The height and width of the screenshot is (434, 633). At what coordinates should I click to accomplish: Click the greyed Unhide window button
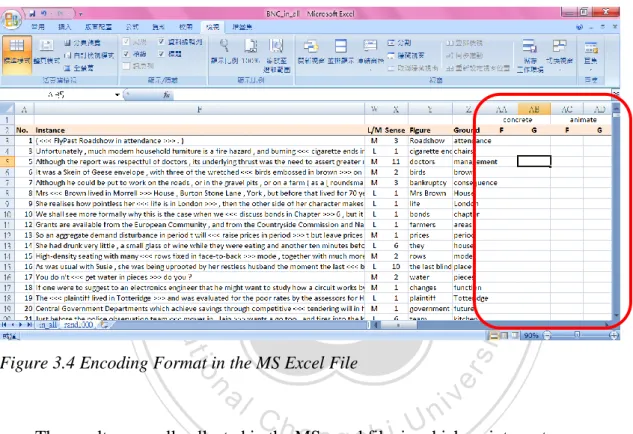click(x=413, y=68)
